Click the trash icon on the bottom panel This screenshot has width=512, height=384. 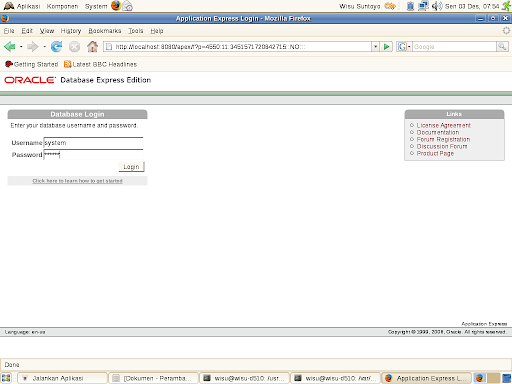click(506, 378)
